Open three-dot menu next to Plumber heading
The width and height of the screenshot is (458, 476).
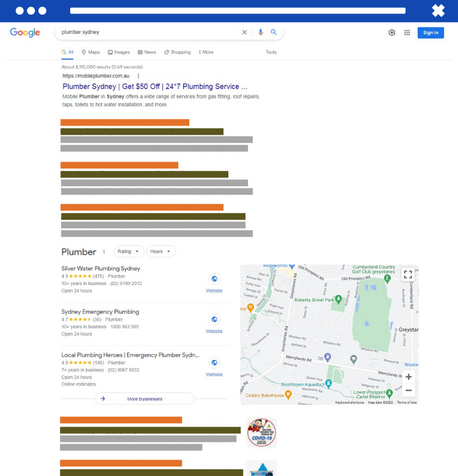tap(104, 251)
